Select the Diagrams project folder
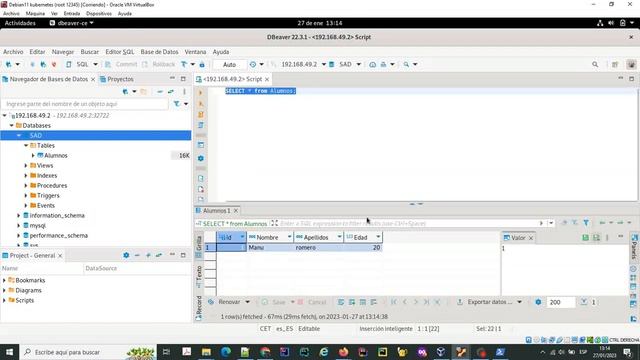 [x=28, y=291]
